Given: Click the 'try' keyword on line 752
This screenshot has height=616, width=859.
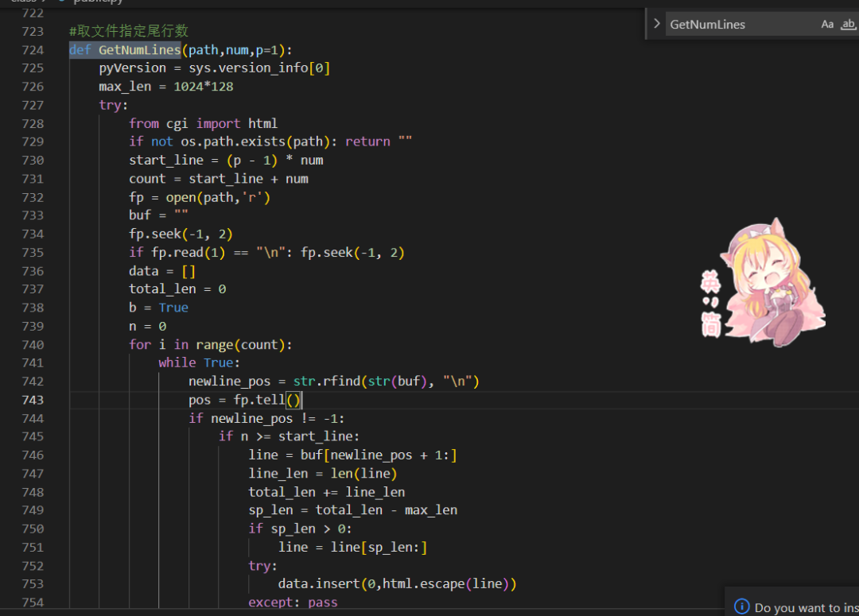Looking at the screenshot, I should 259,566.
